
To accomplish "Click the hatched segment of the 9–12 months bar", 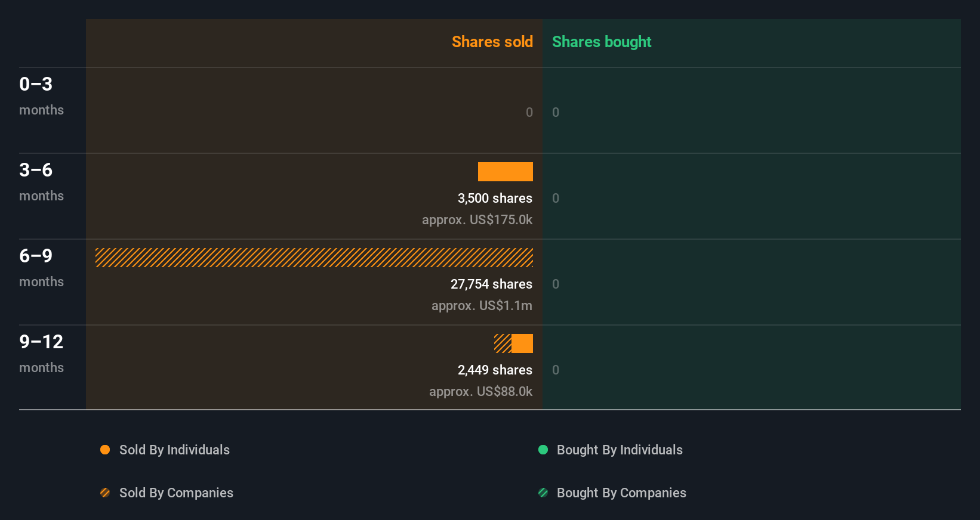I will [503, 343].
